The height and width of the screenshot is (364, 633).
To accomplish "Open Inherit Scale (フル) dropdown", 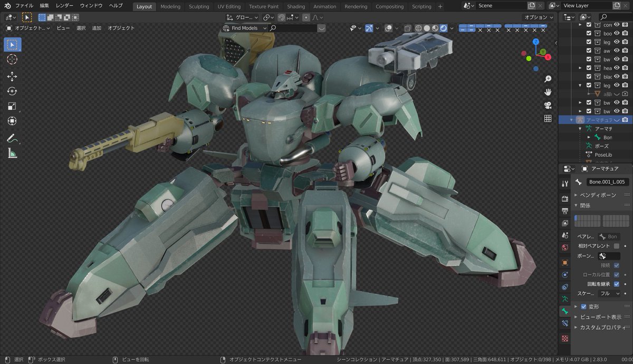I will click(609, 293).
